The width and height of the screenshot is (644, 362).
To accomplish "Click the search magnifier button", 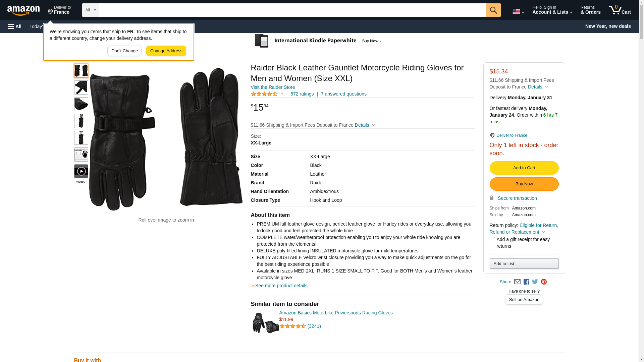I will tap(493, 10).
